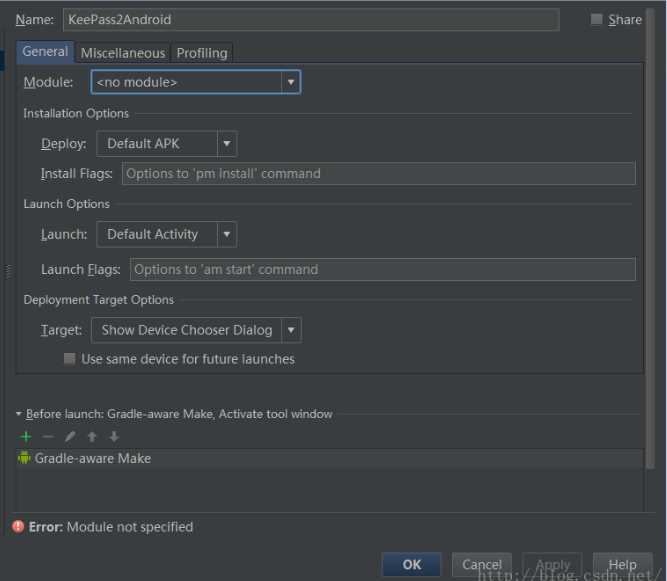Focus the Install Flags input field
This screenshot has width=667, height=581.
point(379,173)
